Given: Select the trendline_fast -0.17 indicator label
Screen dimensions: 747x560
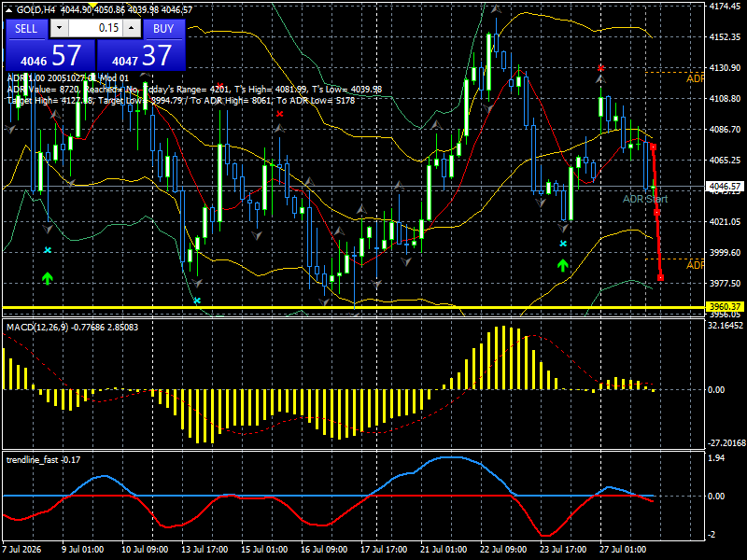Looking at the screenshot, I should tap(43, 459).
